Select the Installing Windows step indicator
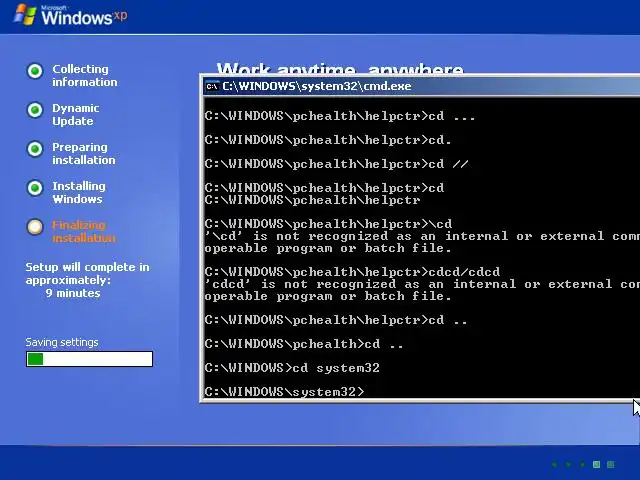Viewport: 640px width, 480px height. pyautogui.click(x=35, y=188)
